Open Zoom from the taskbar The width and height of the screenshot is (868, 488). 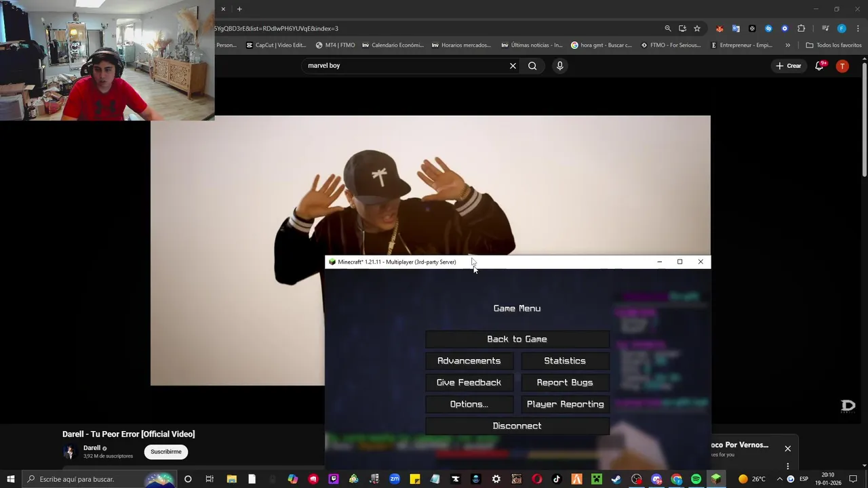(x=394, y=479)
